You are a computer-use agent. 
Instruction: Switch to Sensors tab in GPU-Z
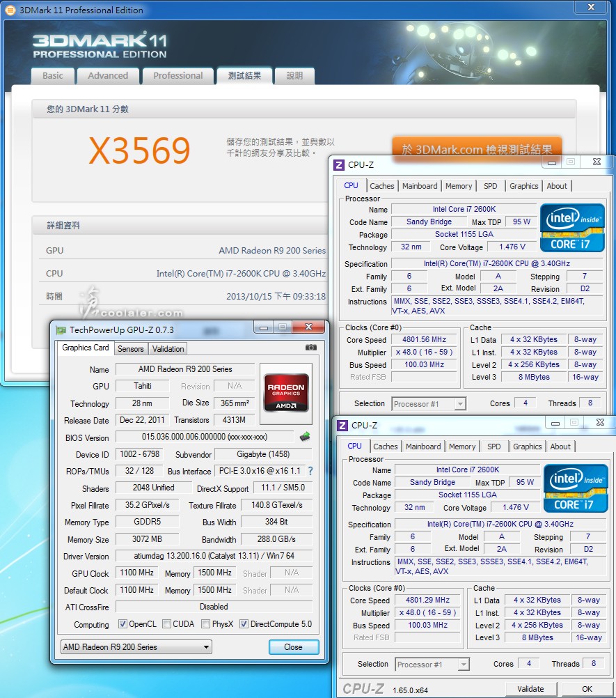130,349
